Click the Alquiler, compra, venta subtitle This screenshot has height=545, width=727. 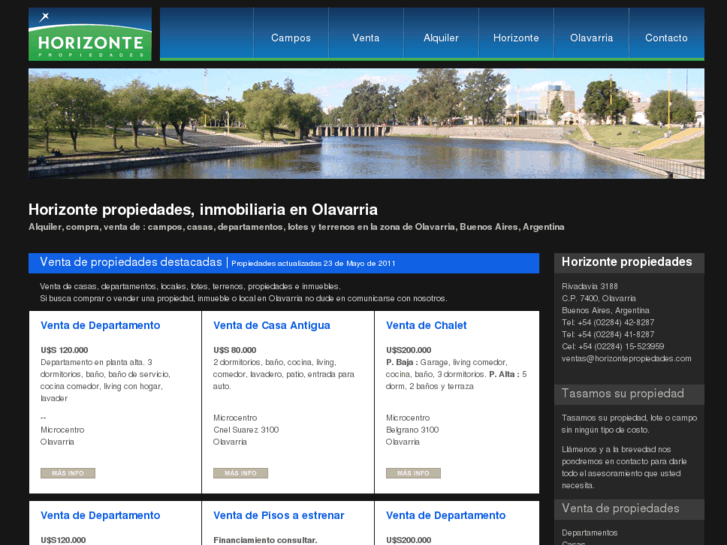pyautogui.click(x=296, y=227)
